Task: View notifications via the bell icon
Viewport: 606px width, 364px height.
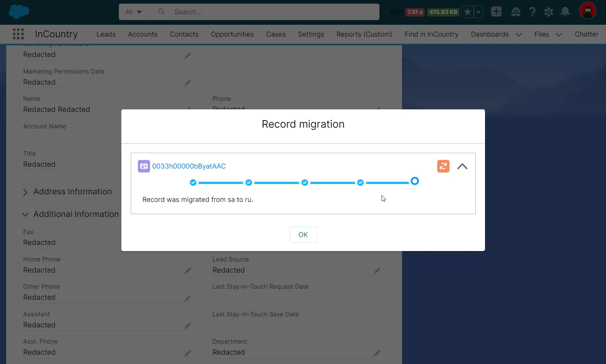Action: coord(565,11)
